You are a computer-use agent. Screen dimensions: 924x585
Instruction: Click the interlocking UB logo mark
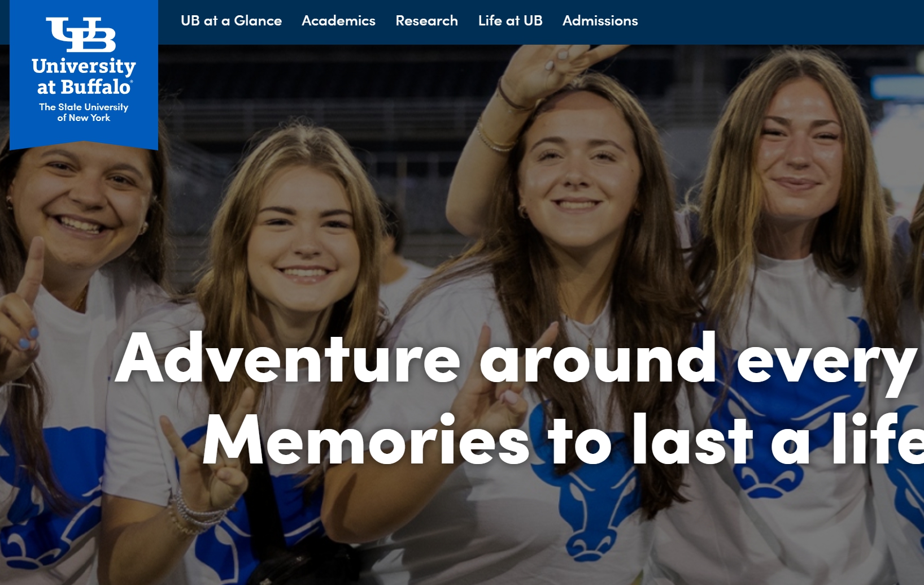[81, 34]
